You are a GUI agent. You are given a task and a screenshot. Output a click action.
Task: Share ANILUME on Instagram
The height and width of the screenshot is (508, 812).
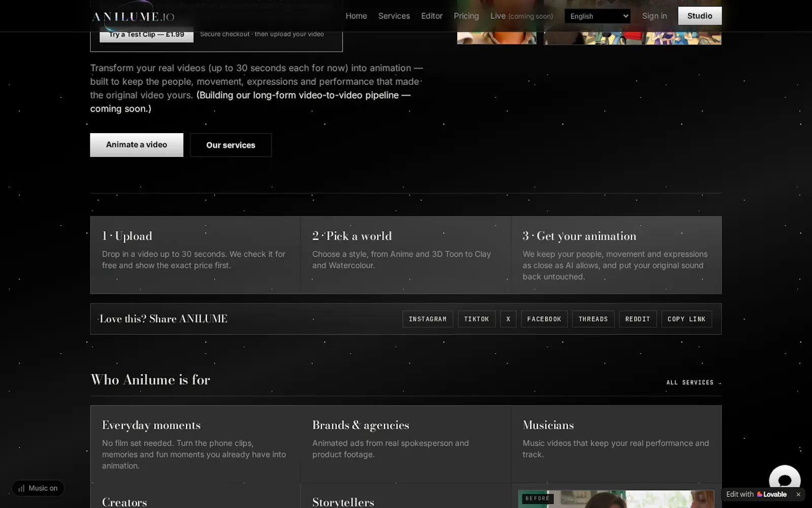[428, 319]
